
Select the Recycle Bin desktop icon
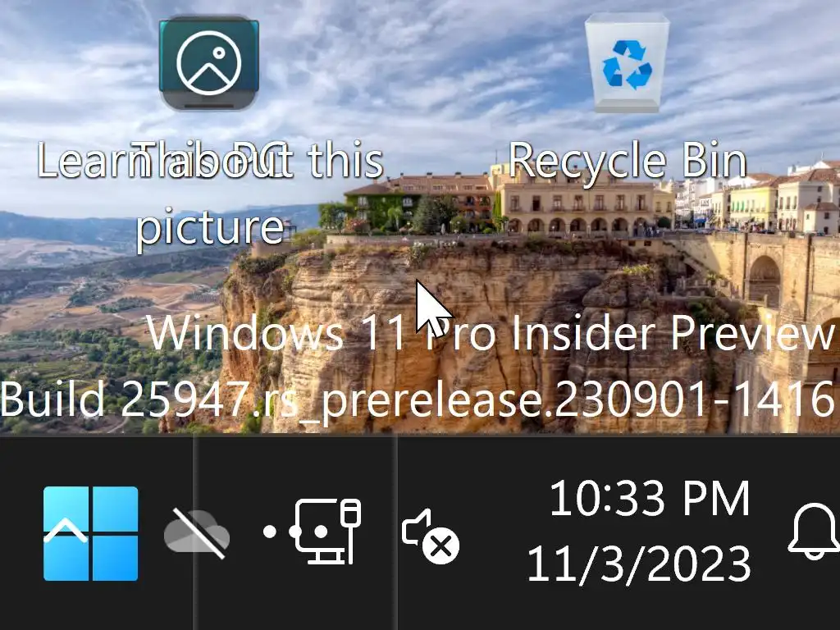(627, 63)
